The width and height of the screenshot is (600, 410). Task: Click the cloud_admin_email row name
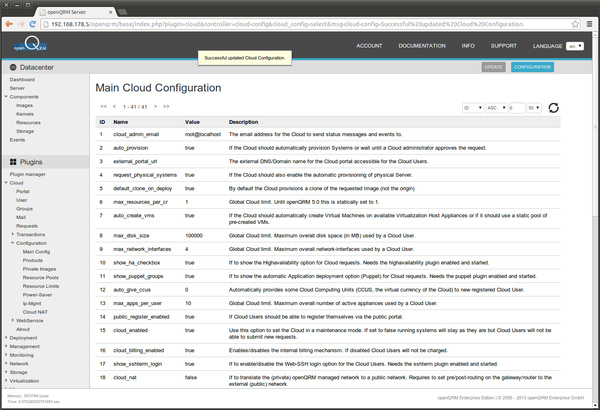coord(136,134)
